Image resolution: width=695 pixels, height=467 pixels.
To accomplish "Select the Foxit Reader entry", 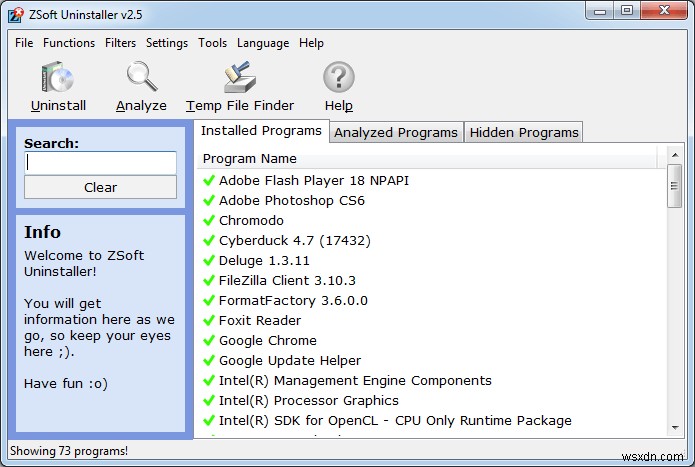I will click(x=260, y=320).
